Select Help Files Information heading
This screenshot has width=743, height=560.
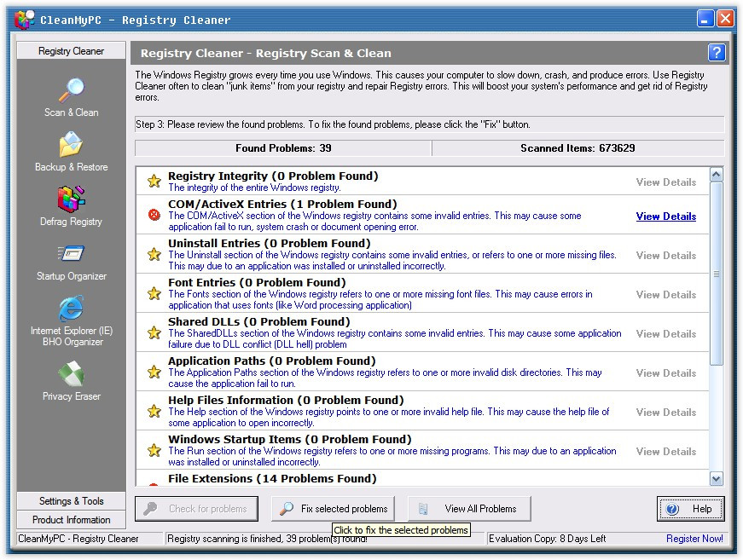(x=286, y=401)
